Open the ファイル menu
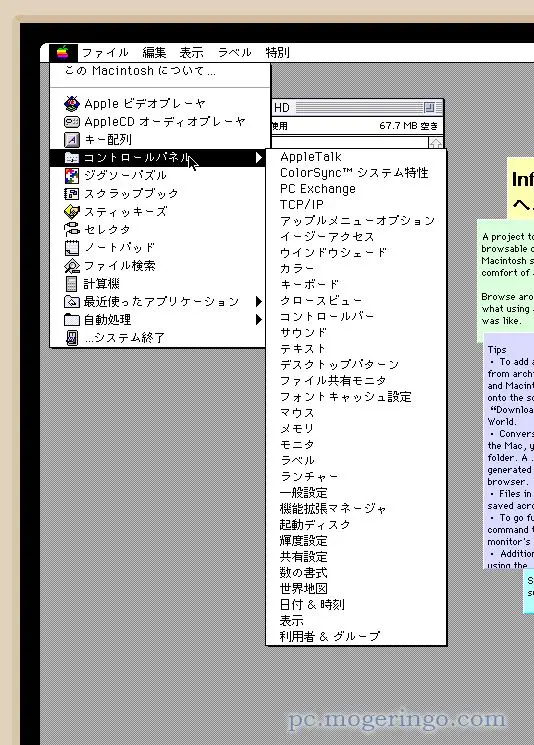This screenshot has height=745, width=534. point(105,52)
